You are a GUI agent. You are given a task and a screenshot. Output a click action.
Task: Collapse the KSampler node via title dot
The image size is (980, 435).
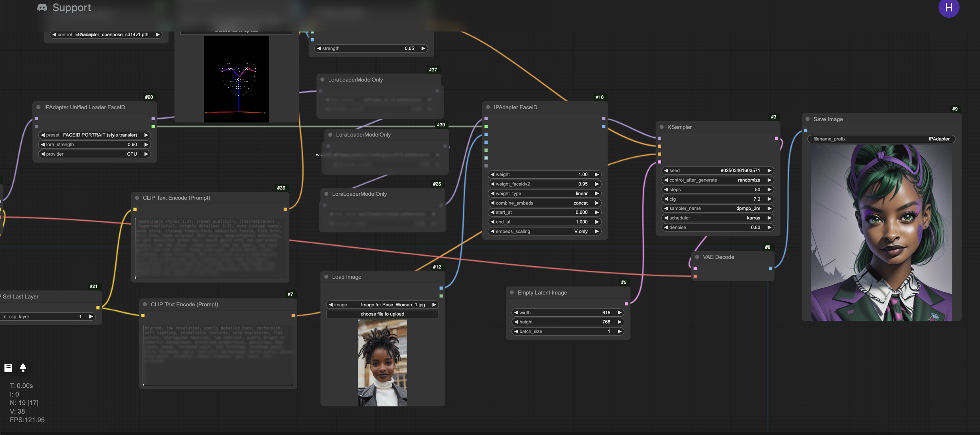tap(662, 127)
